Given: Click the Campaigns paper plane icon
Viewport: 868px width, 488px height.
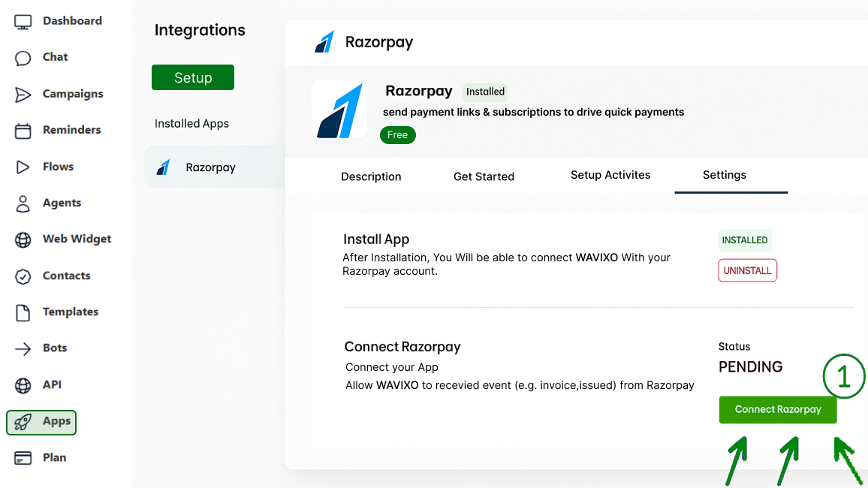Looking at the screenshot, I should pos(23,95).
